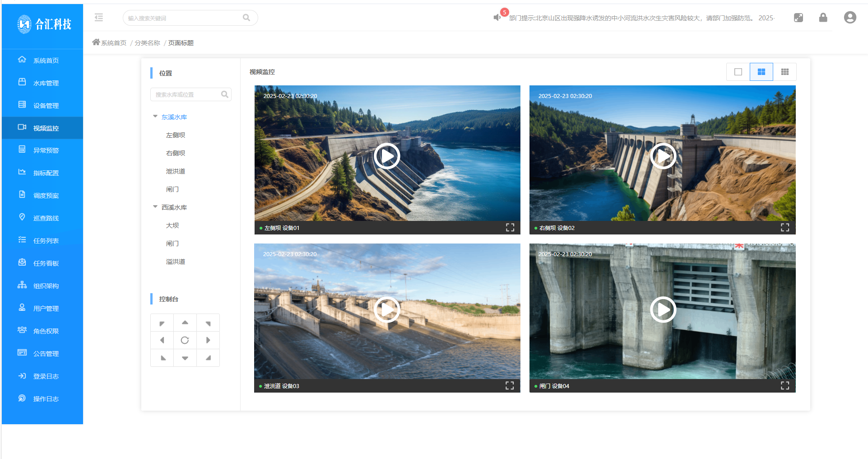Open the user profile avatar
Viewport: 868px width, 459px height.
(x=849, y=18)
